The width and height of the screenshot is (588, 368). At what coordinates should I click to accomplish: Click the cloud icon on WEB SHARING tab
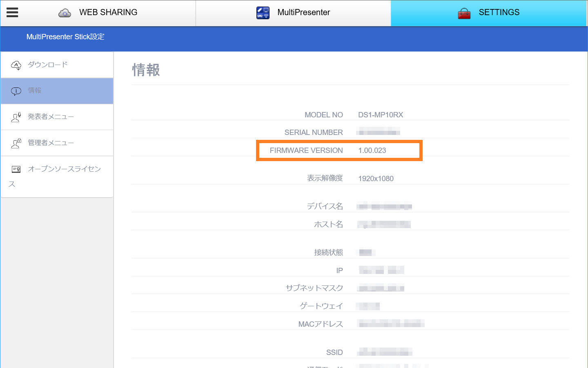tap(64, 12)
